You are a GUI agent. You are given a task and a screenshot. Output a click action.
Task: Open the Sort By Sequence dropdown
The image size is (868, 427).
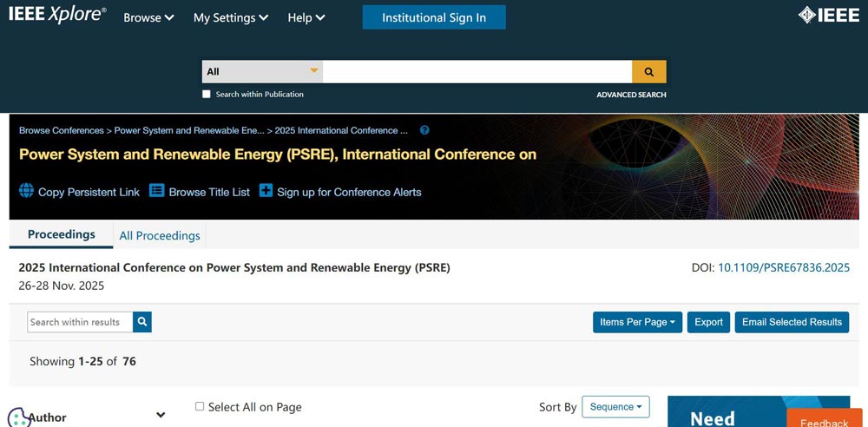[x=615, y=406]
